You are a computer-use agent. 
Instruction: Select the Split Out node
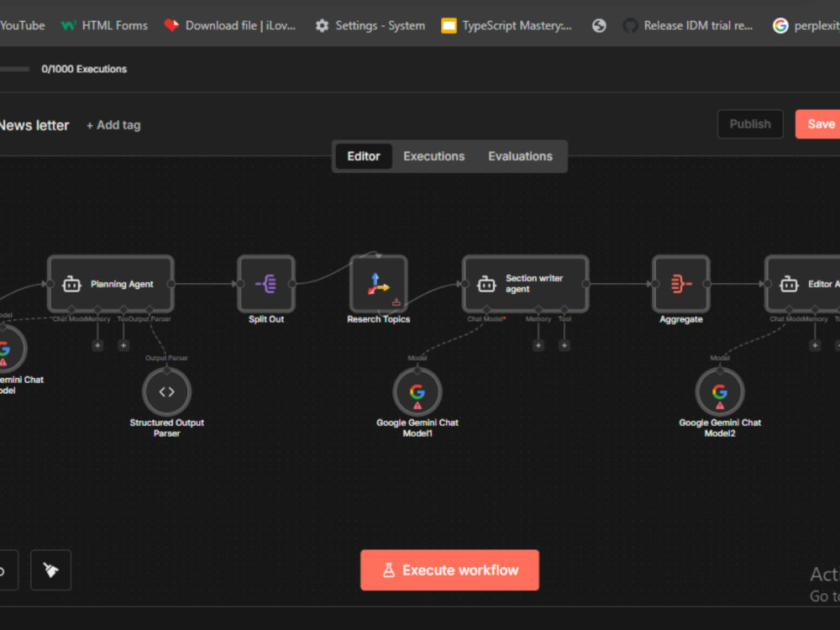pos(266,284)
